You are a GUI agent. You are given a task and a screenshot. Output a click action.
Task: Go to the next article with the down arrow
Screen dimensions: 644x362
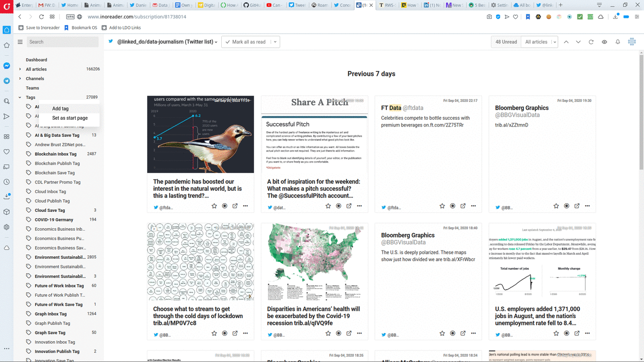click(578, 42)
